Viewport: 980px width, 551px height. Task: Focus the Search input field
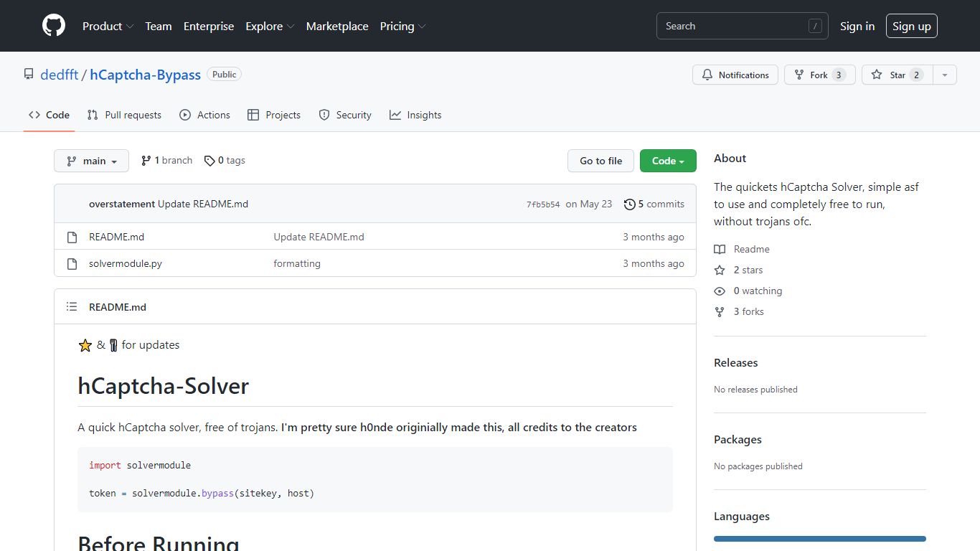tap(743, 26)
